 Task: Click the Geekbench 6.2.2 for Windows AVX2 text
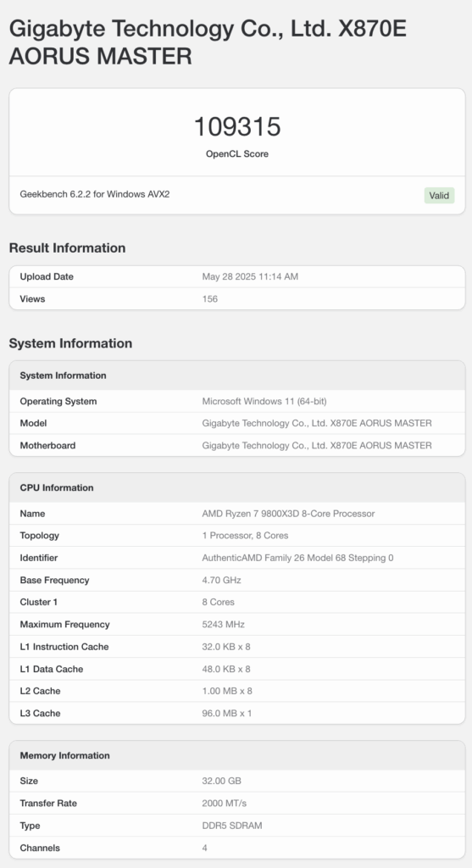(95, 194)
